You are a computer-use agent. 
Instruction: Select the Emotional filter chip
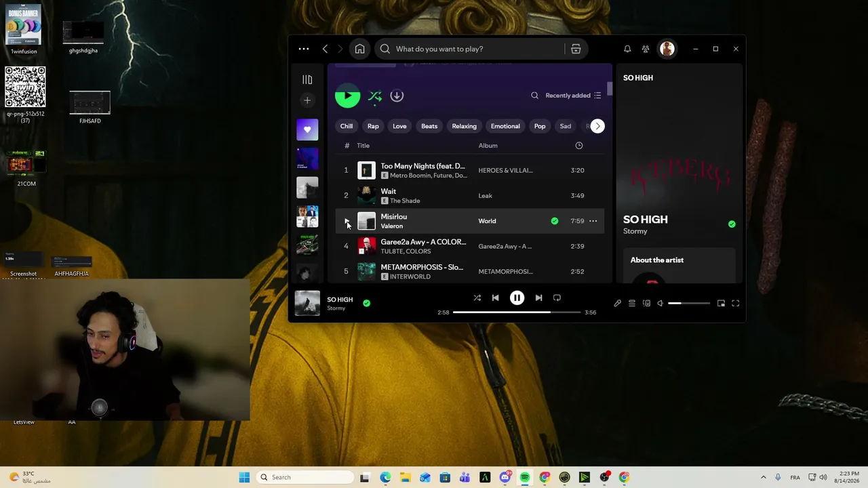point(505,126)
